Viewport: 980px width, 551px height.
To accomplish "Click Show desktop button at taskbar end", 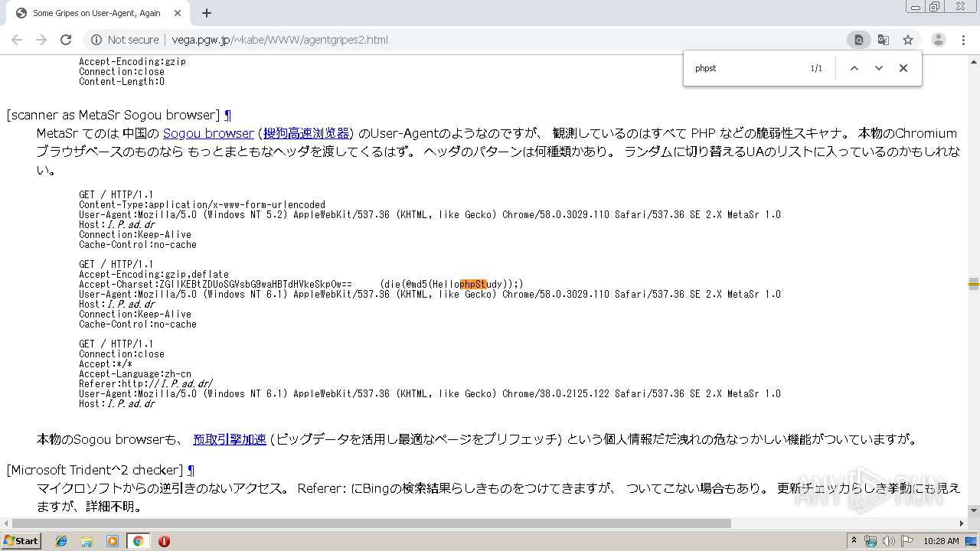I will tap(972, 541).
